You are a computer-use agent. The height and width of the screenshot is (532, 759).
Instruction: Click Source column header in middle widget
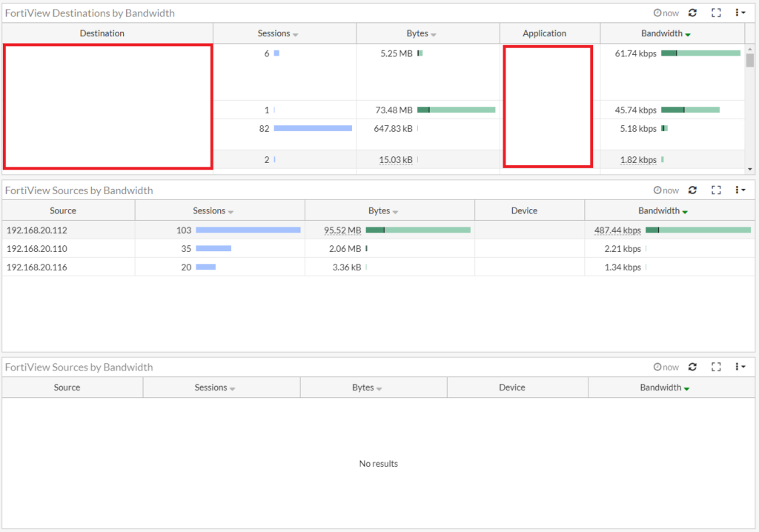(x=68, y=210)
